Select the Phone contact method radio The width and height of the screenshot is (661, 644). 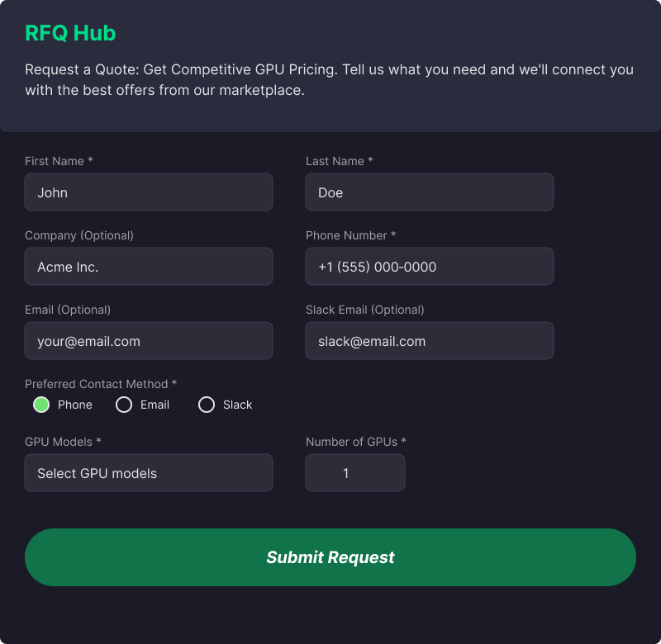click(x=41, y=405)
